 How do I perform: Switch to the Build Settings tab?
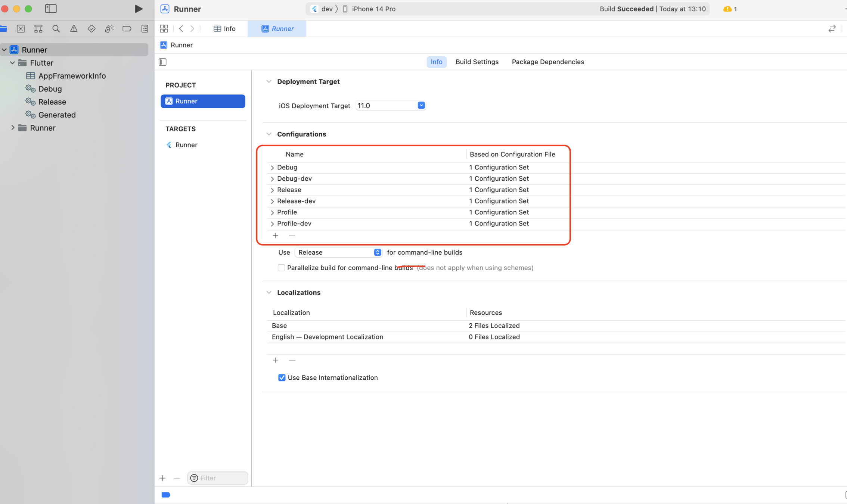click(477, 62)
